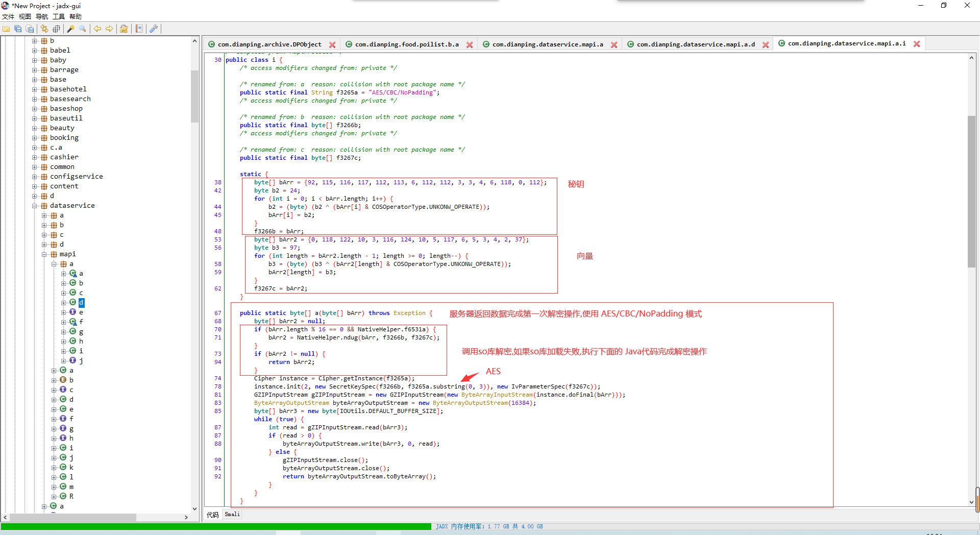Screen dimensions: 980x535
Task: Open the 导航 menu
Action: pos(42,17)
